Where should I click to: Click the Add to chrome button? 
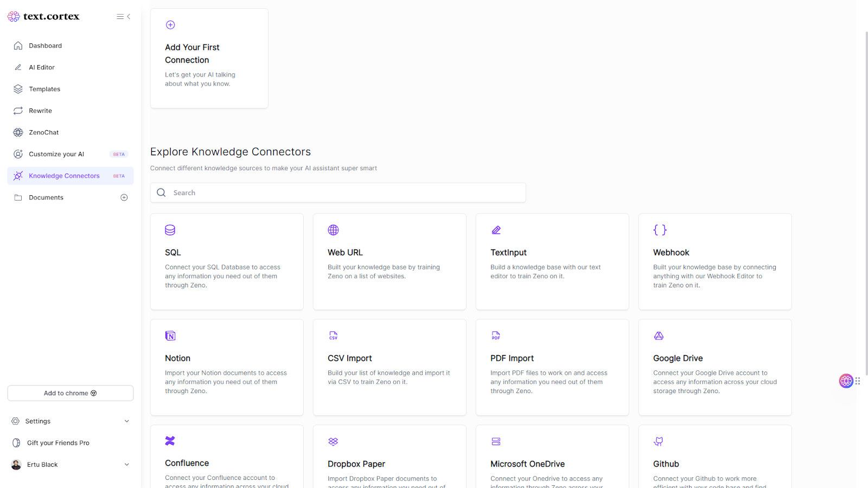[71, 393]
